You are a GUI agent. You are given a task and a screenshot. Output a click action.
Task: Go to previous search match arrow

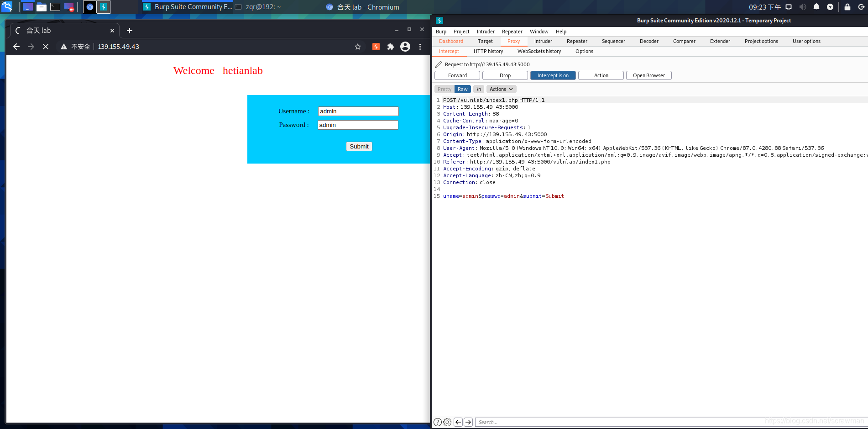pyautogui.click(x=458, y=422)
